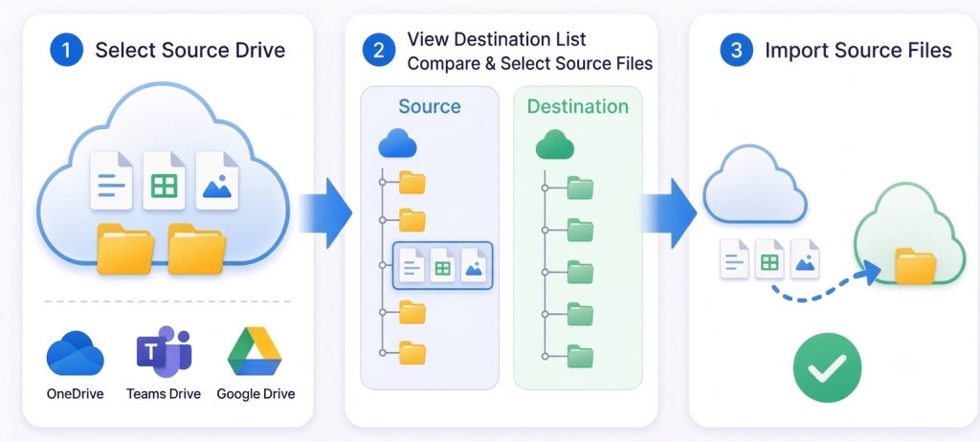The height and width of the screenshot is (442, 980).
Task: Expand the tree node beside the top Destination folder
Action: point(545,188)
